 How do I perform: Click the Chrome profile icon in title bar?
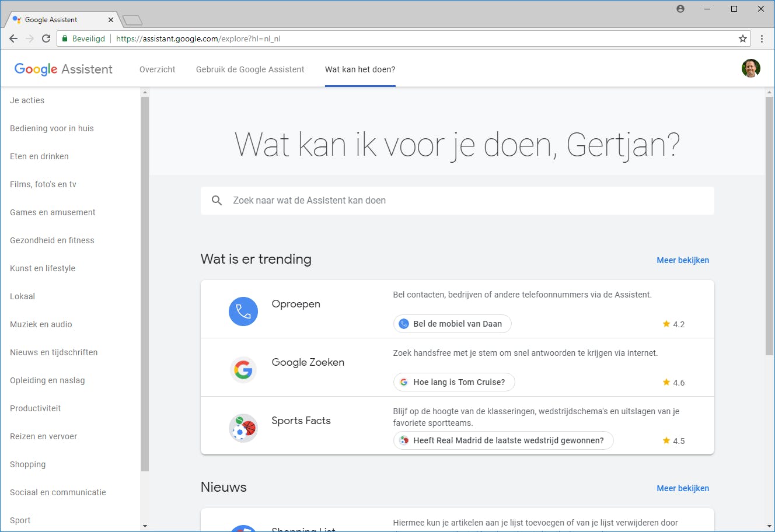click(x=680, y=9)
